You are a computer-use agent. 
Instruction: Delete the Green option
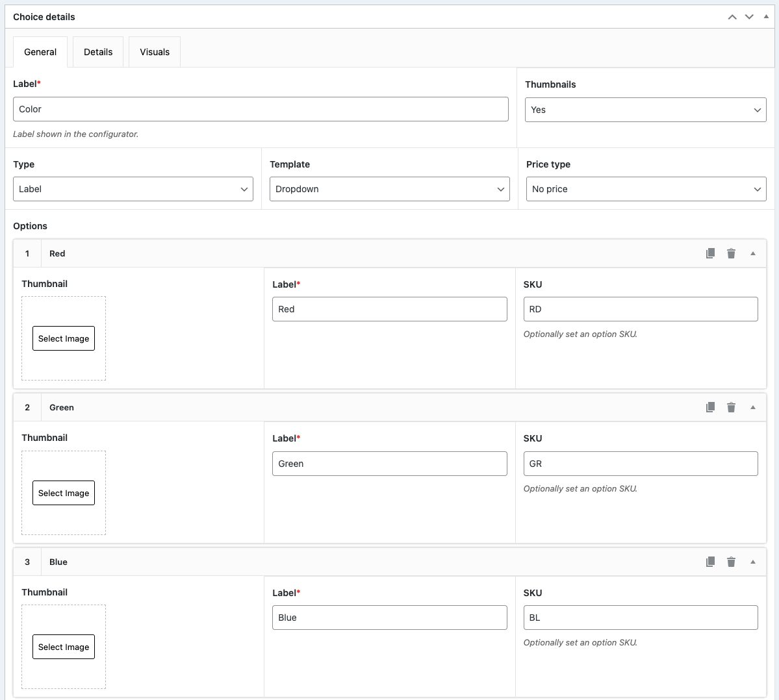(x=731, y=407)
